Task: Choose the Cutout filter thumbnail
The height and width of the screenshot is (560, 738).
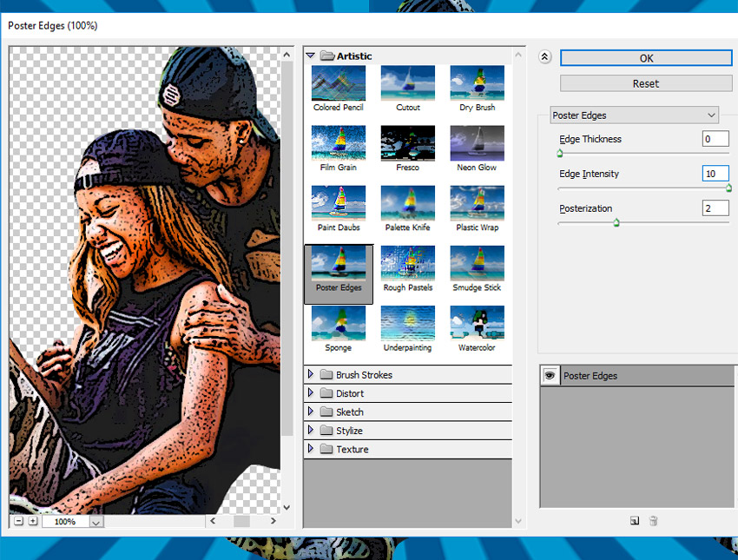Action: [x=407, y=84]
